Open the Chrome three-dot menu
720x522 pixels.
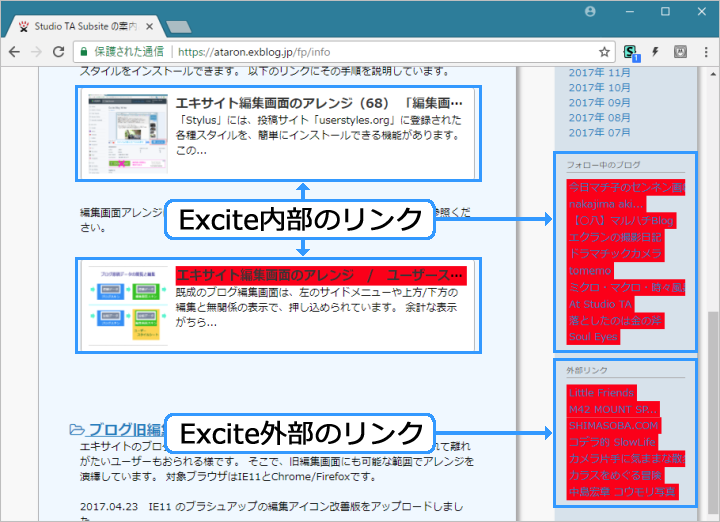(x=706, y=52)
